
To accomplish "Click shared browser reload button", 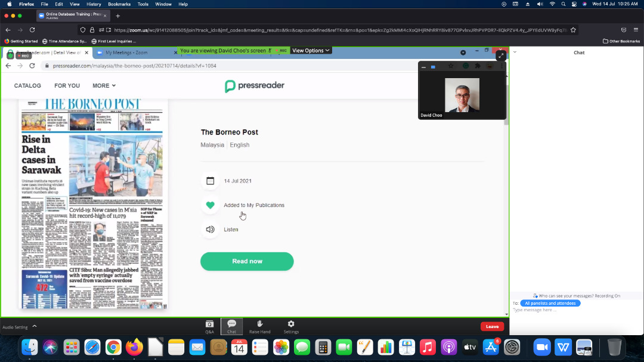I will 32,66.
